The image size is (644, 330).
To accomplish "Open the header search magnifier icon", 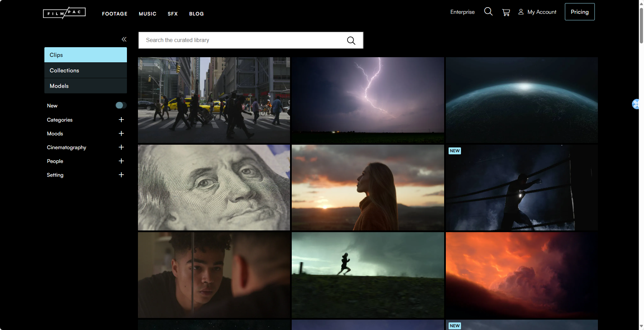I will pos(488,12).
